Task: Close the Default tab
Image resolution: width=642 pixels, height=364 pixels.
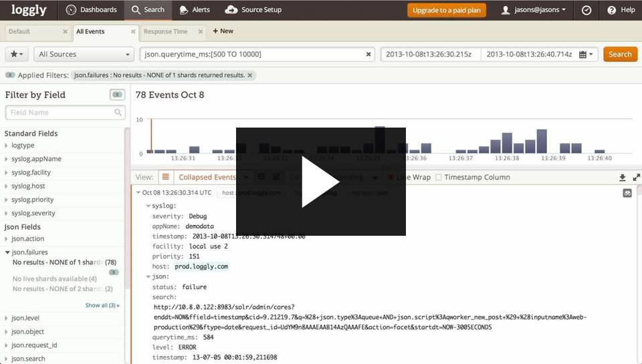Action: tap(65, 31)
